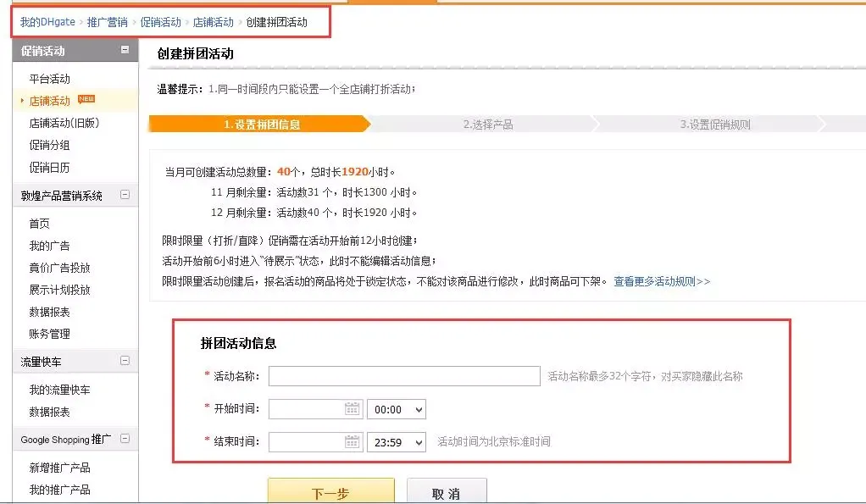Open 竞价广告投放 in sidebar
The width and height of the screenshot is (866, 504).
(59, 268)
